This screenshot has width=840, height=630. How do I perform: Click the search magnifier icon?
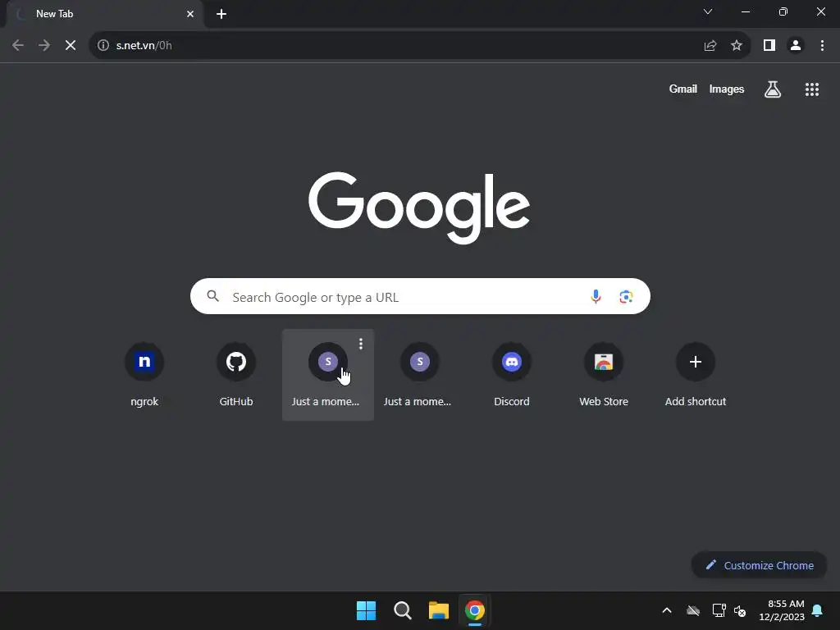point(212,296)
